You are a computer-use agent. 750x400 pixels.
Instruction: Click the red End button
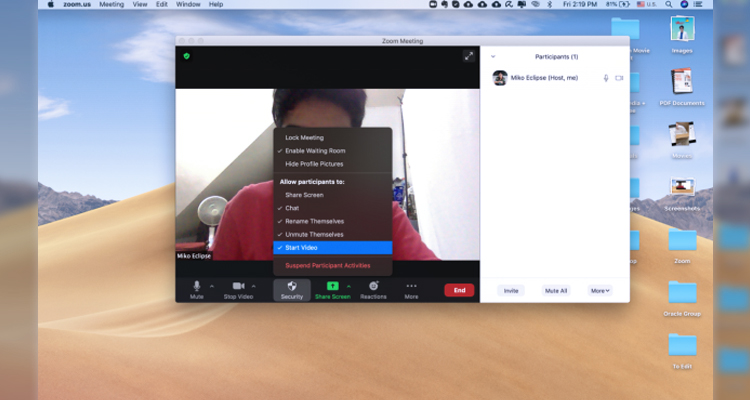coord(459,290)
